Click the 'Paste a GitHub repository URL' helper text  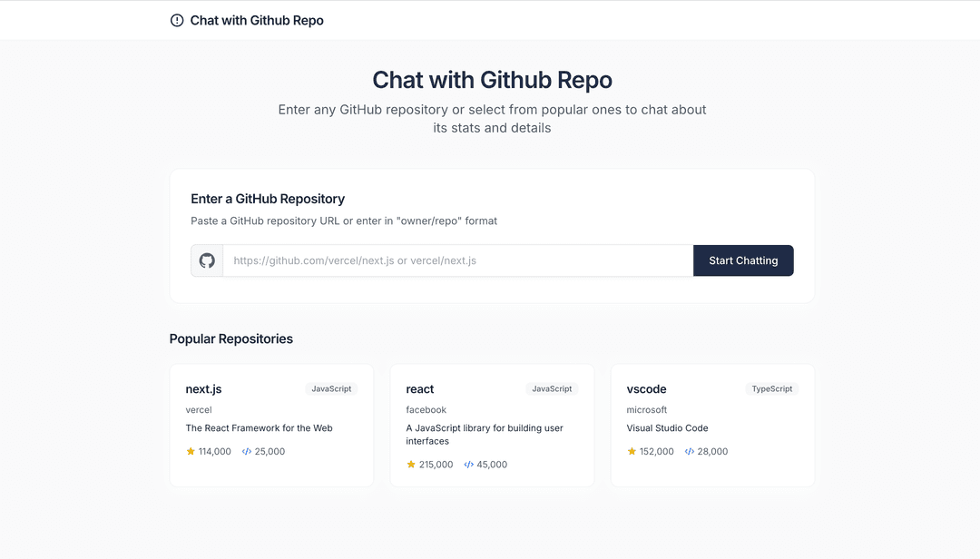[344, 221]
